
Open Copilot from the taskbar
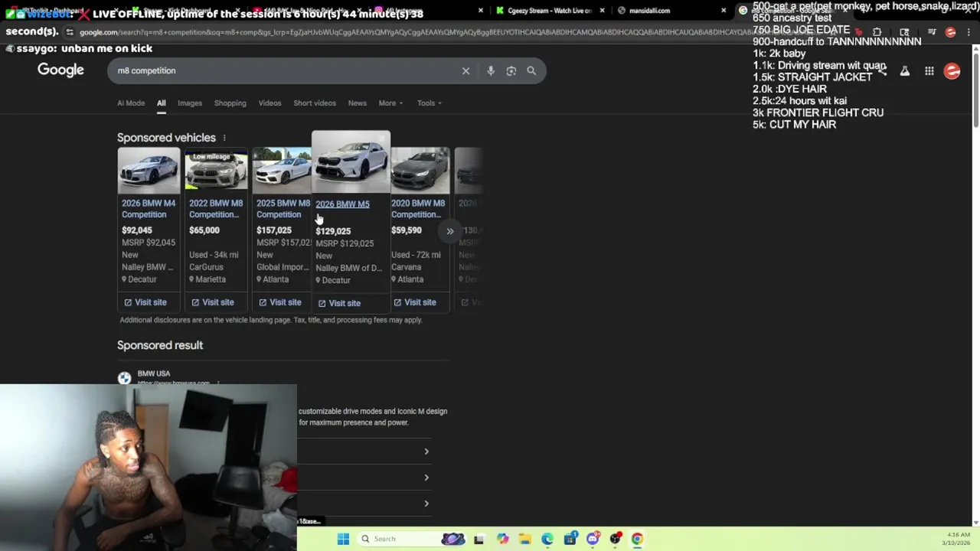tap(502, 539)
